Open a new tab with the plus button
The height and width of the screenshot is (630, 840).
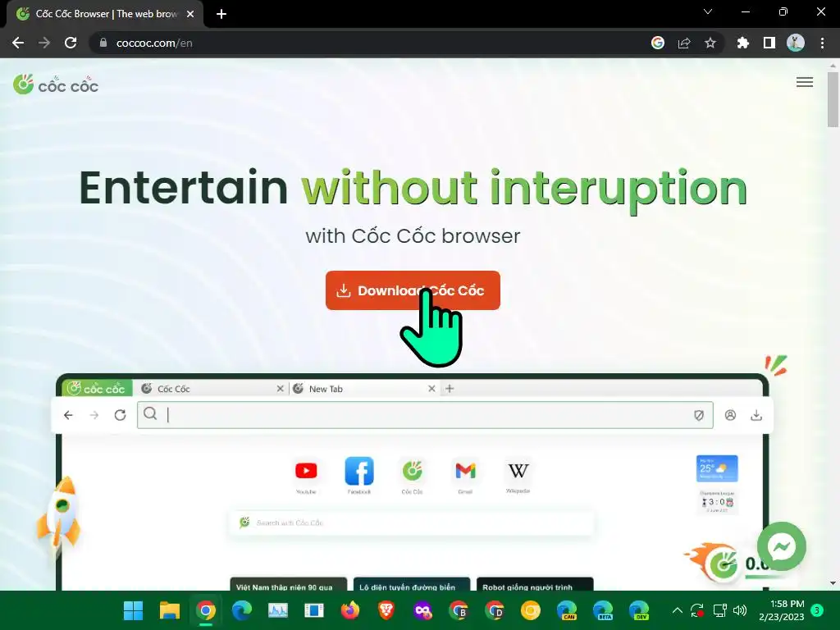pyautogui.click(x=221, y=14)
